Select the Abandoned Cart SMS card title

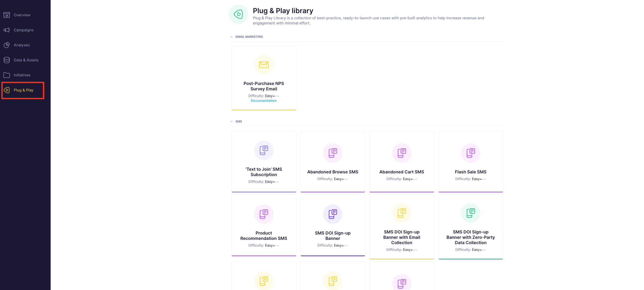[402, 172]
